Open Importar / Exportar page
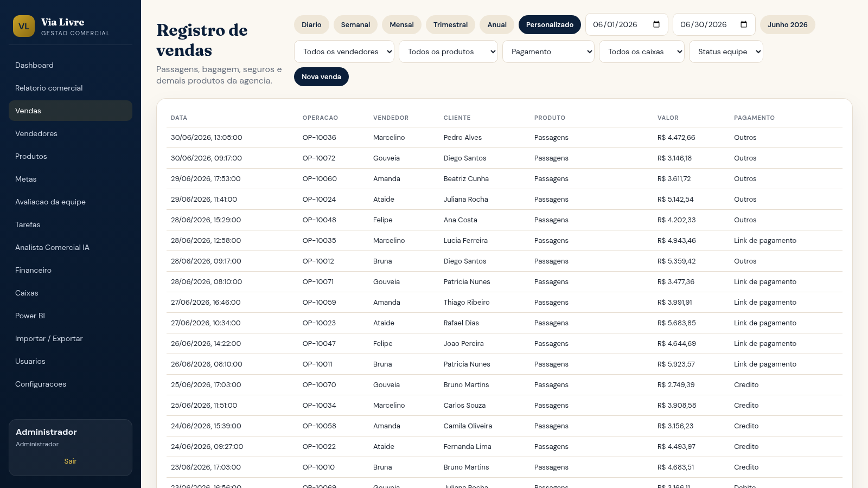The image size is (868, 488). 71,338
